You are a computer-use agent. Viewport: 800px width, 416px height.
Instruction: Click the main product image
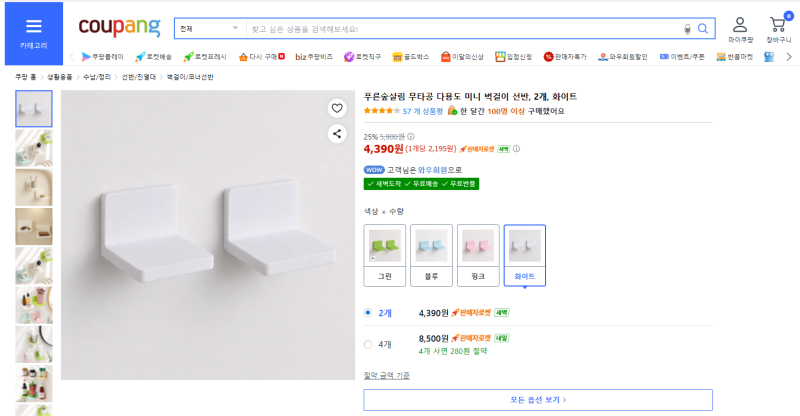point(208,235)
